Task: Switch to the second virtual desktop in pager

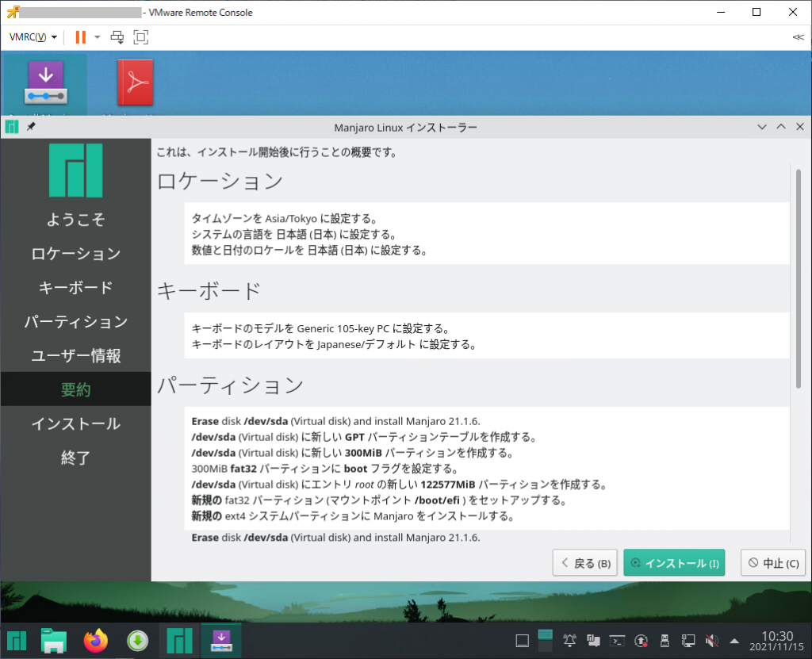Action: click(x=546, y=647)
